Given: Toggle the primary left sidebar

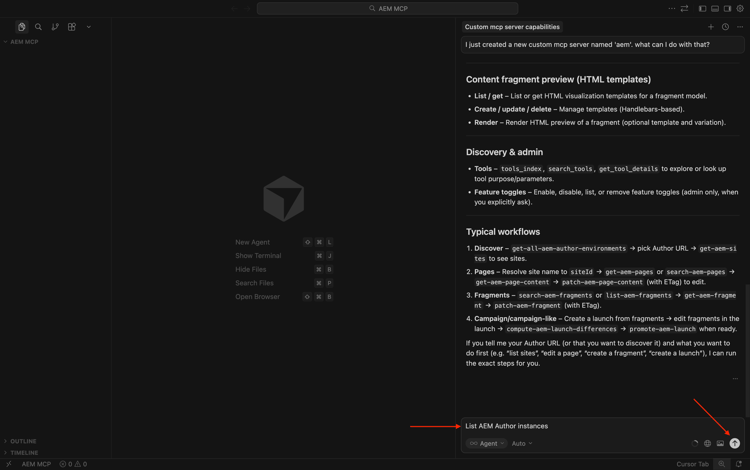Looking at the screenshot, I should point(702,9).
